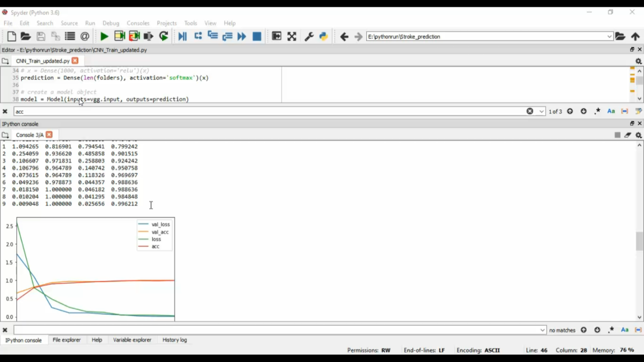Viewport: 644px width, 362px height.
Task: Open the working directory dropdown
Action: 609,36
